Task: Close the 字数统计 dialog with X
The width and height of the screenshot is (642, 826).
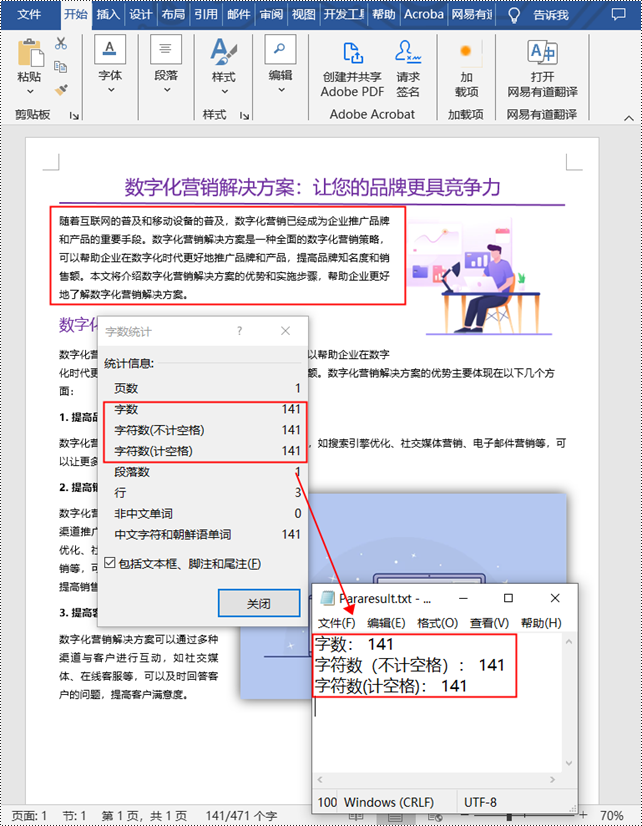Action: click(285, 331)
